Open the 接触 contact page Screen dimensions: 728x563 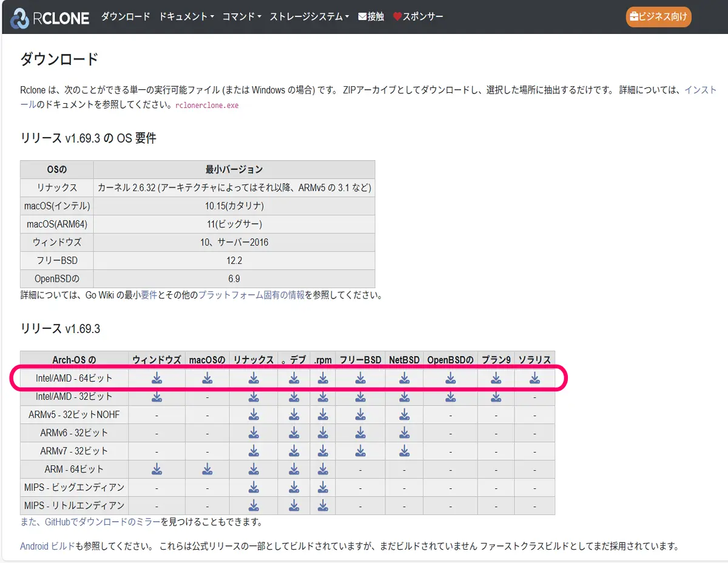point(371,17)
